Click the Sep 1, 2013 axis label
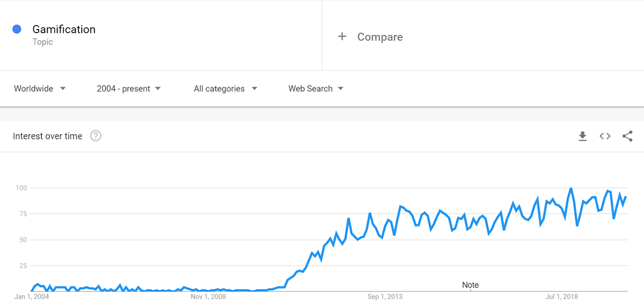Screen dimensions: 644x307 (385, 296)
